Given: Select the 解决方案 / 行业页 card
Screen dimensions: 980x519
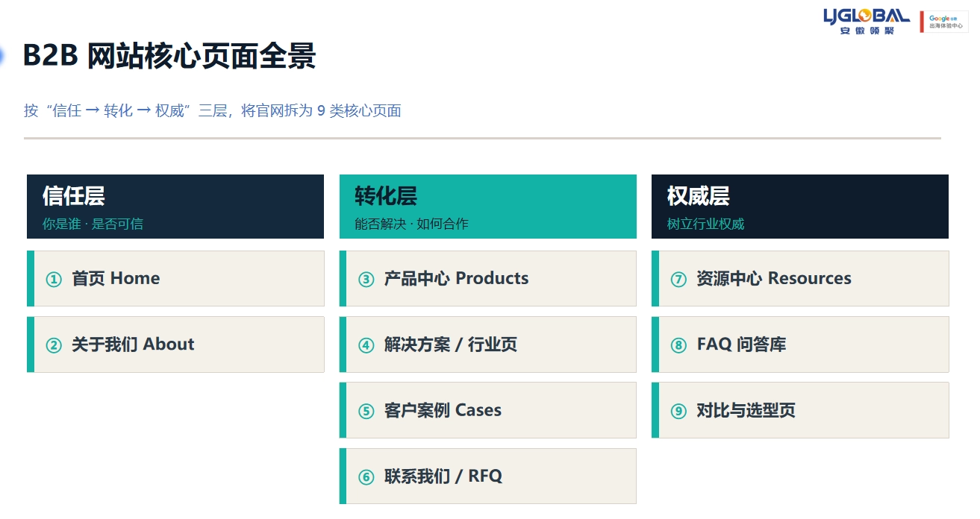Looking at the screenshot, I should (x=488, y=345).
